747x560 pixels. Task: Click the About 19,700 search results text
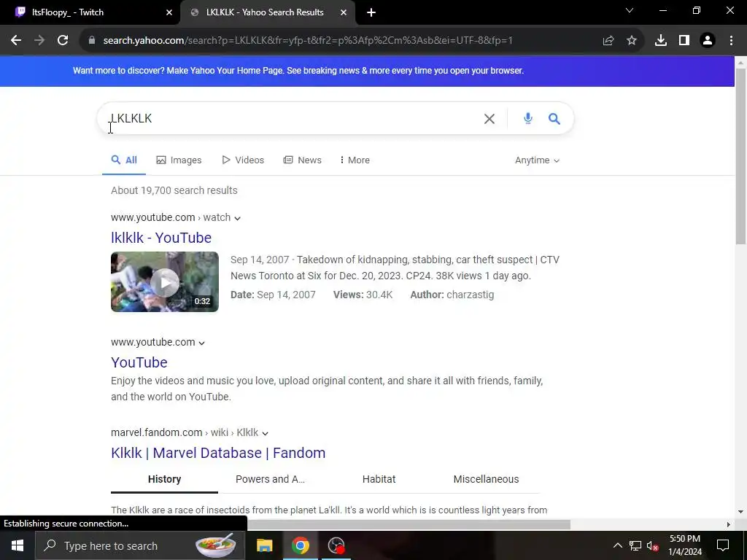pyautogui.click(x=174, y=190)
